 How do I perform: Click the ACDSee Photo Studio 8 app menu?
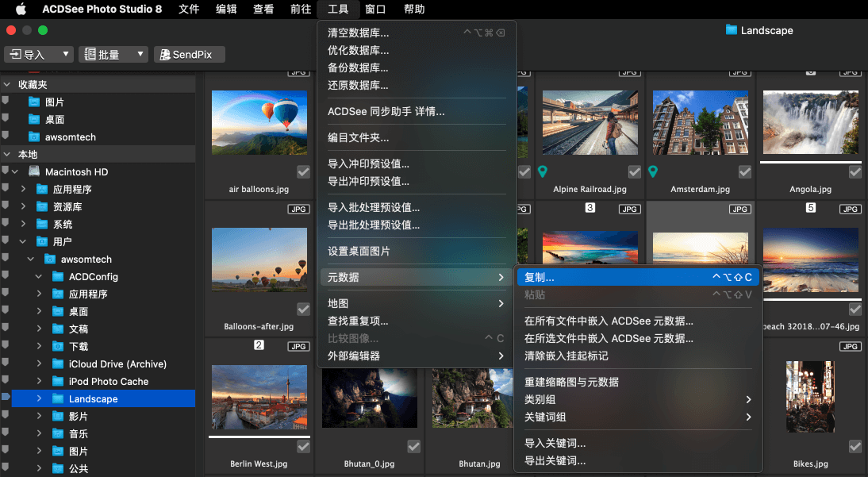click(102, 9)
